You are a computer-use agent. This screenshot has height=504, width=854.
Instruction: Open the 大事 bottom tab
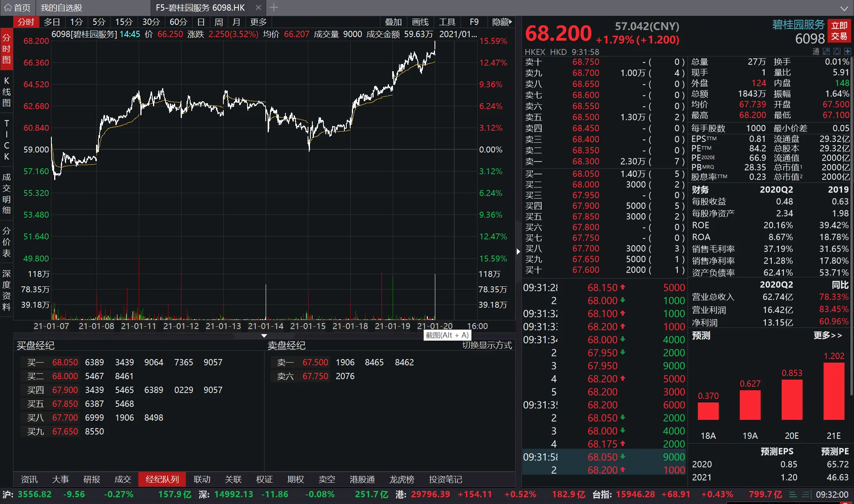(60, 479)
